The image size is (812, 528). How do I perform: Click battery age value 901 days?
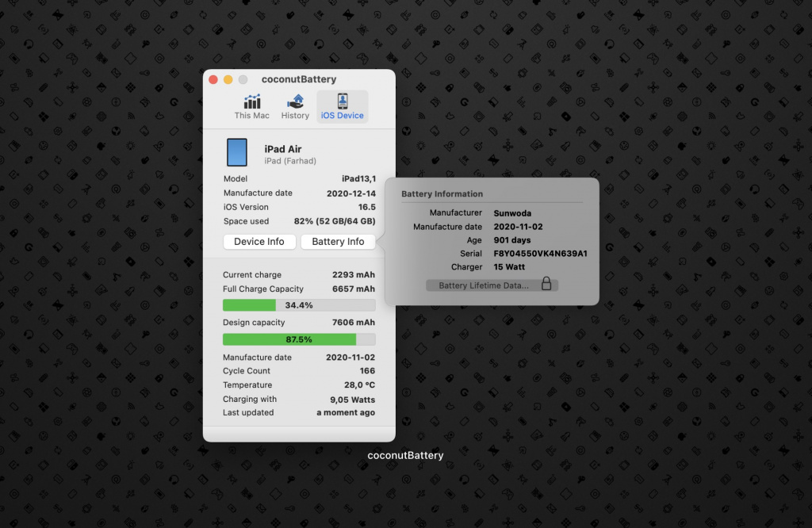(511, 240)
